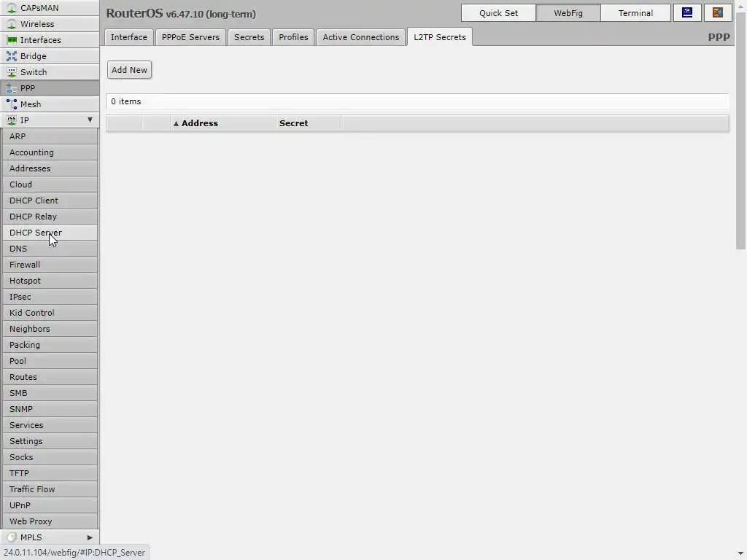Open the Terminal
This screenshot has width=747, height=560.
coord(635,13)
